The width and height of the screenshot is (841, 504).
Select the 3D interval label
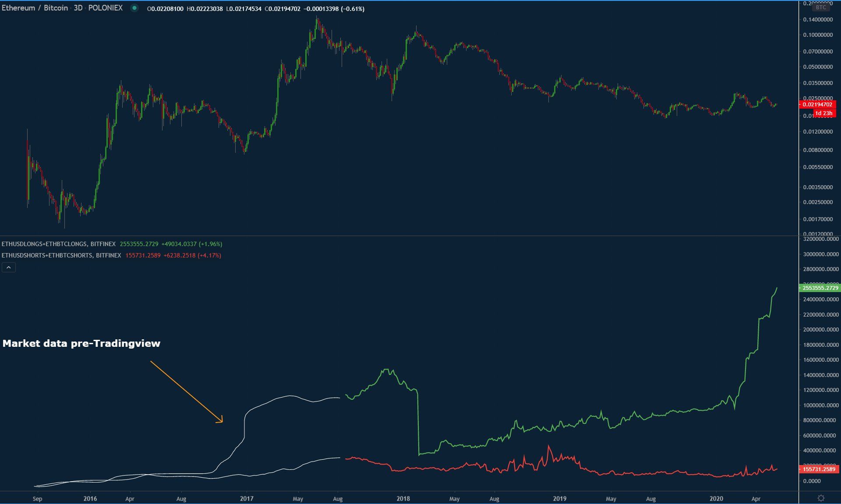78,8
